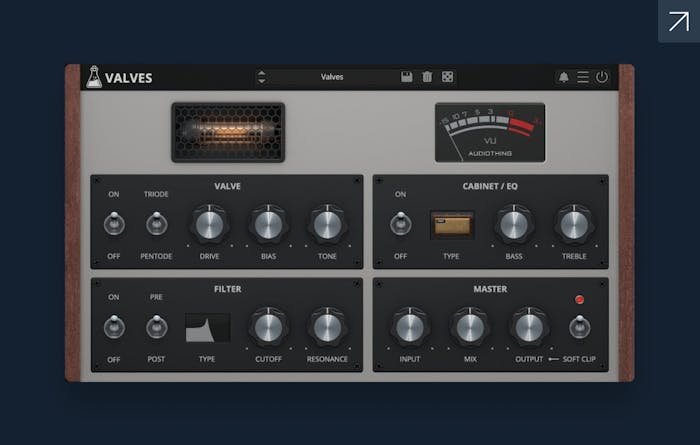
Task: Click the power bypass icon
Action: coord(602,77)
